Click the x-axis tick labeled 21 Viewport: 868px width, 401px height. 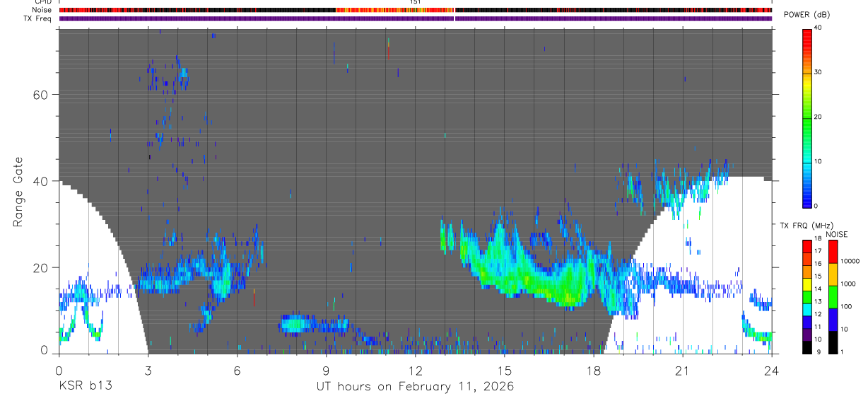pyautogui.click(x=683, y=370)
